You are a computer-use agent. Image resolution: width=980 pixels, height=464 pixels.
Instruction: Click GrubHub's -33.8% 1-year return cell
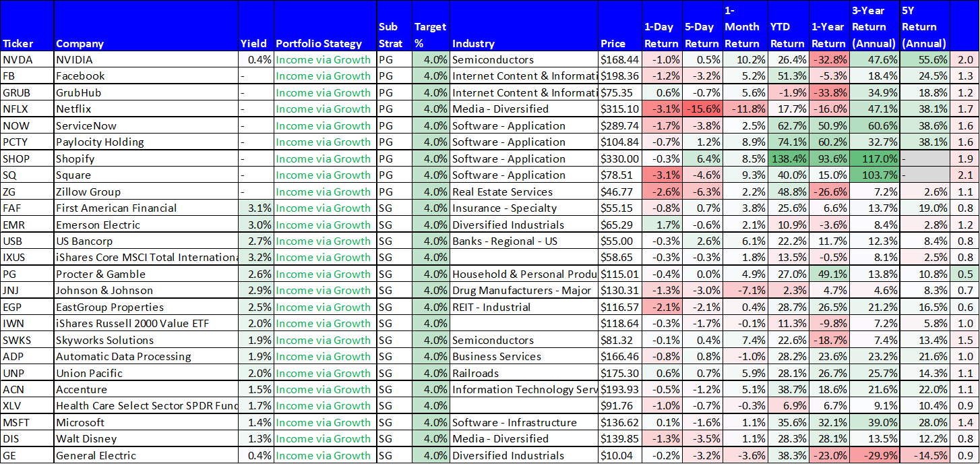[x=829, y=92]
